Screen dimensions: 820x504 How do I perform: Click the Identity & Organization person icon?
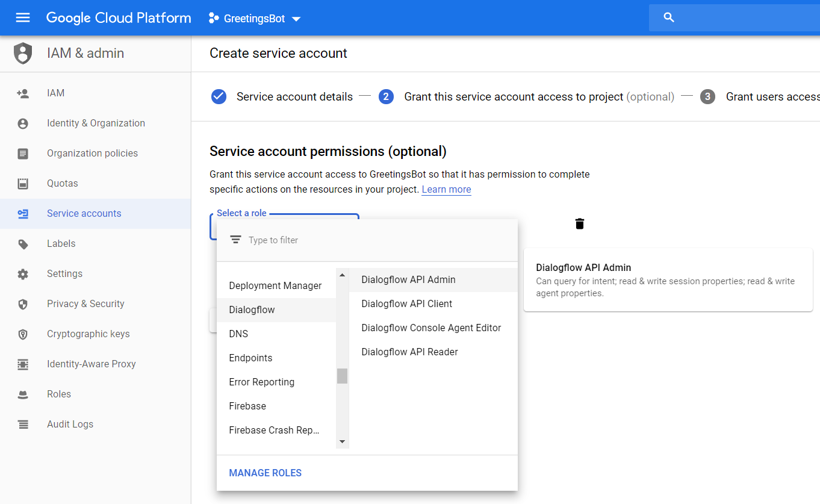pyautogui.click(x=23, y=123)
